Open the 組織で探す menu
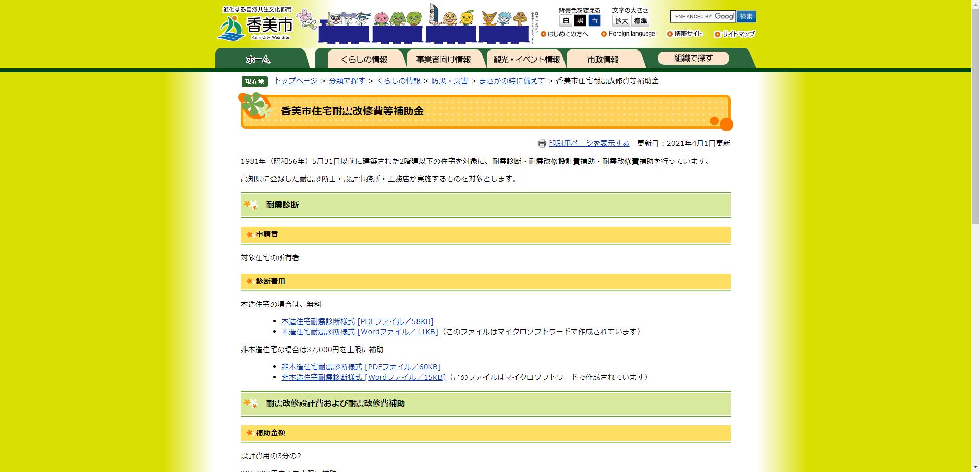This screenshot has width=980, height=472. coord(694,58)
